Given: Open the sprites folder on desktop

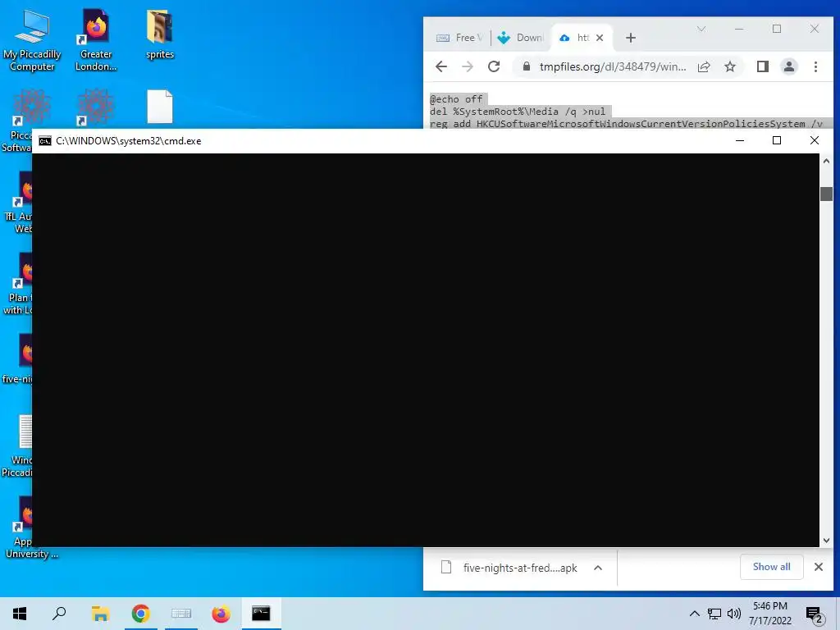Looking at the screenshot, I should pos(160,35).
